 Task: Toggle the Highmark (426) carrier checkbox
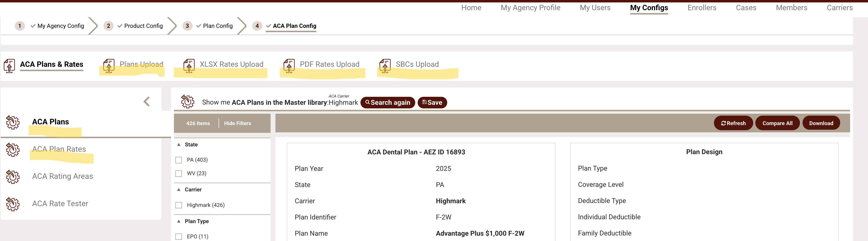click(179, 205)
